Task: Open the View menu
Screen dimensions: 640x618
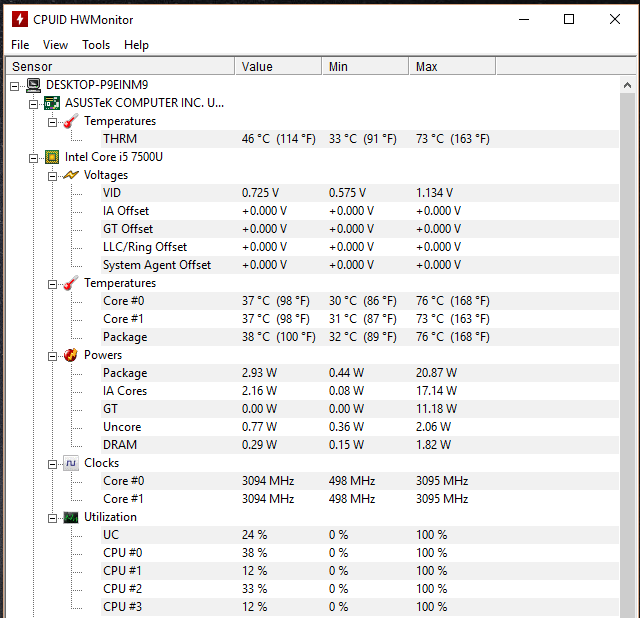Action: pos(56,44)
